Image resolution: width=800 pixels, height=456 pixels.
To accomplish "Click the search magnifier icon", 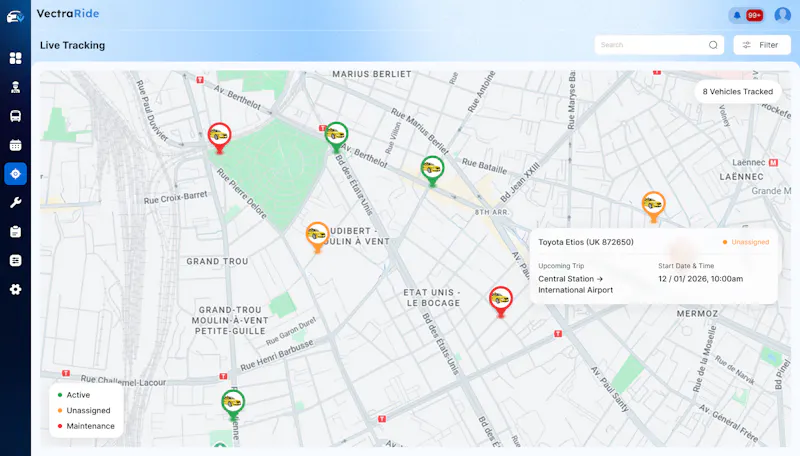I will pyautogui.click(x=713, y=45).
